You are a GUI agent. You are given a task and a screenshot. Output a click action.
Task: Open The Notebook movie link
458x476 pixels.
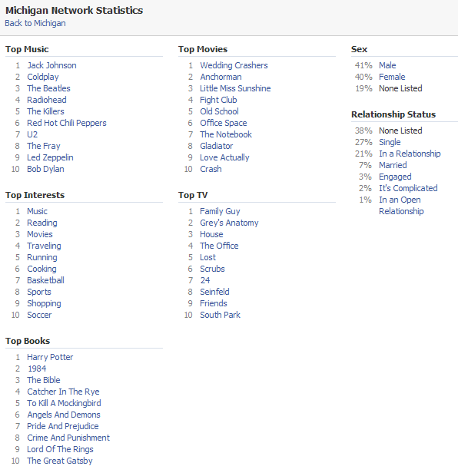[x=226, y=134]
